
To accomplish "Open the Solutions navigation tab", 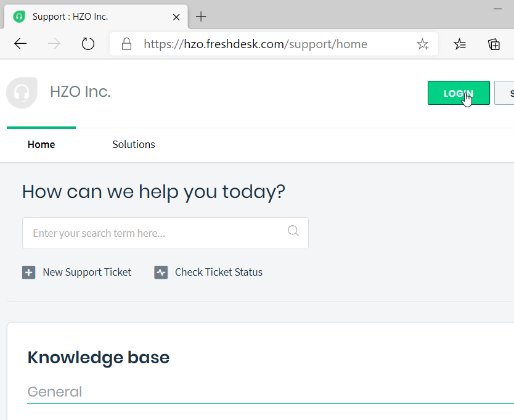I will [x=133, y=144].
